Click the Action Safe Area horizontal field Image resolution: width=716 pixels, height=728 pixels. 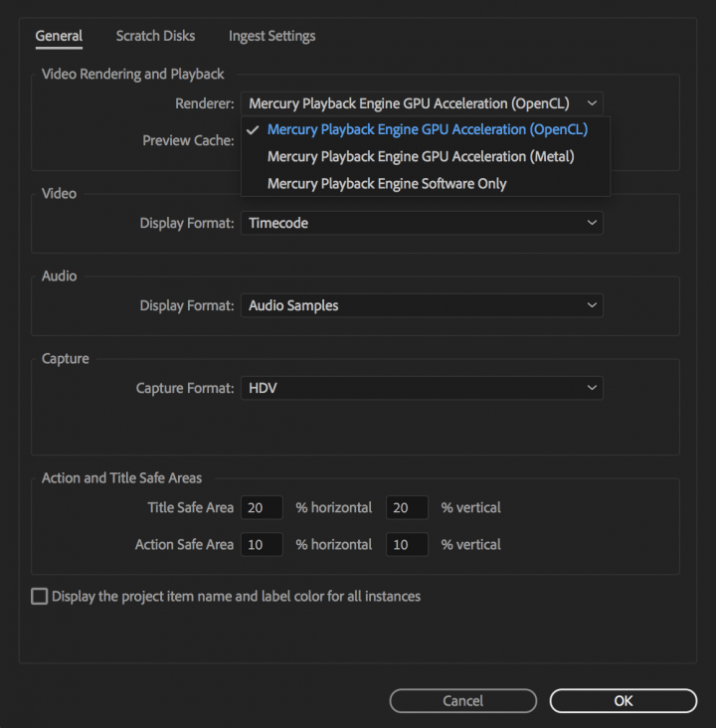point(262,544)
